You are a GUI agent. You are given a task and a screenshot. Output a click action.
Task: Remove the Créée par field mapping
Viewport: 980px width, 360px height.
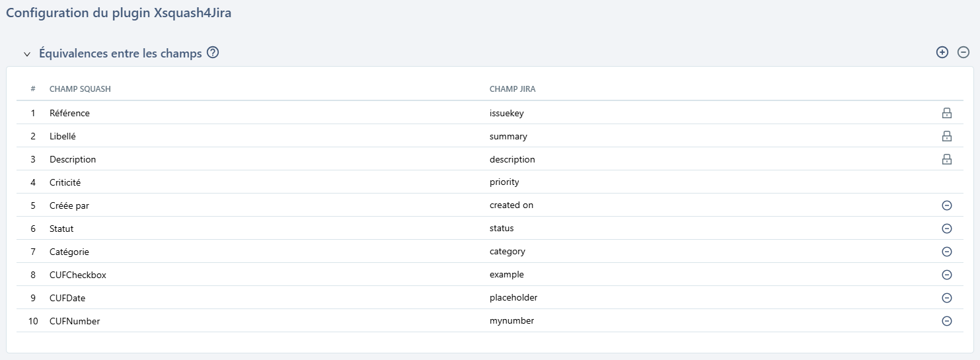946,205
